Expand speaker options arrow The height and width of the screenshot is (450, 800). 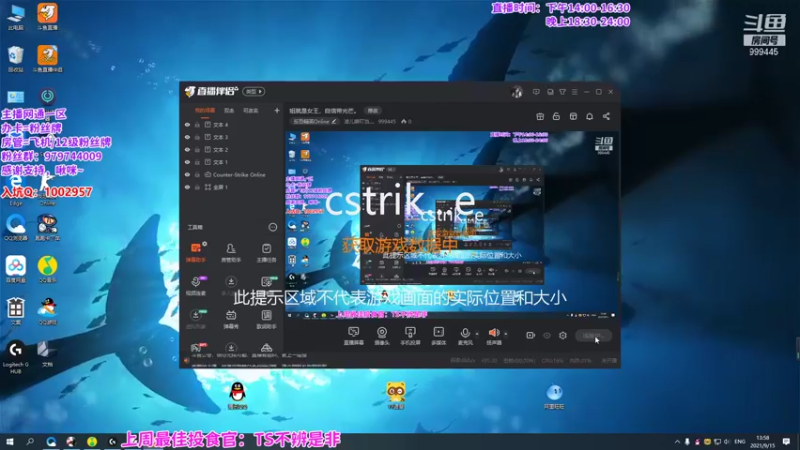click(506, 334)
